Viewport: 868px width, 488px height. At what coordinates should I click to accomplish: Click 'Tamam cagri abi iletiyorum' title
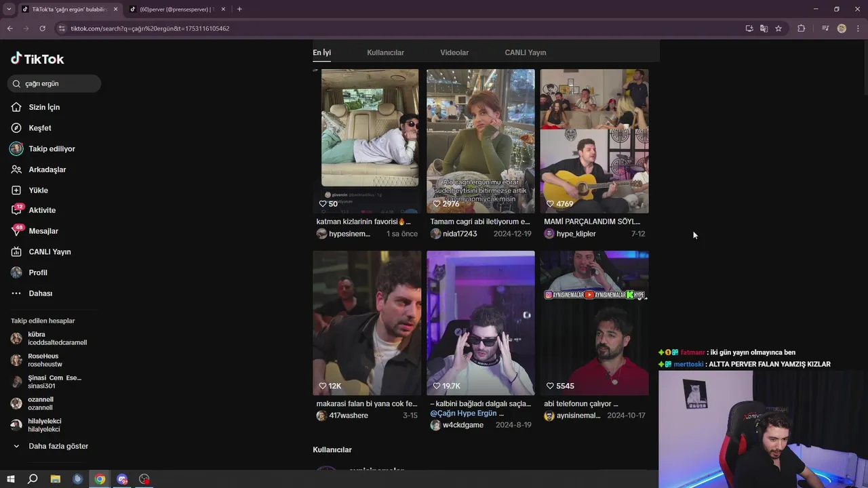(480, 222)
